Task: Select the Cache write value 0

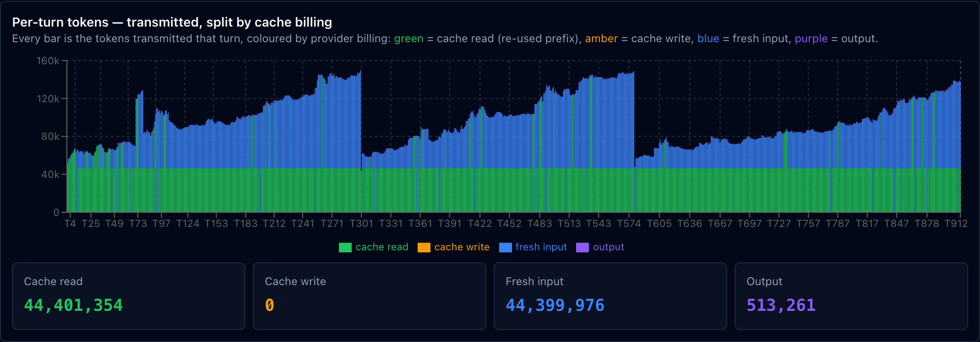Action: click(x=270, y=305)
